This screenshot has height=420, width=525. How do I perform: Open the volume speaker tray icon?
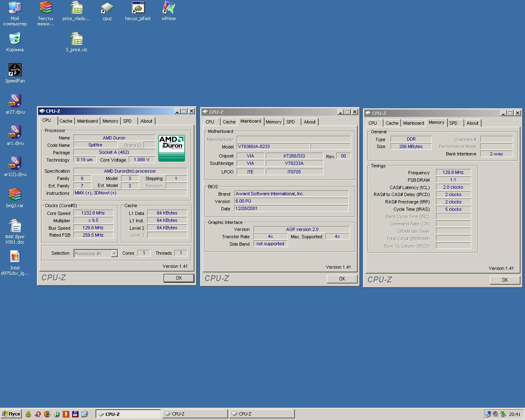coord(495,414)
